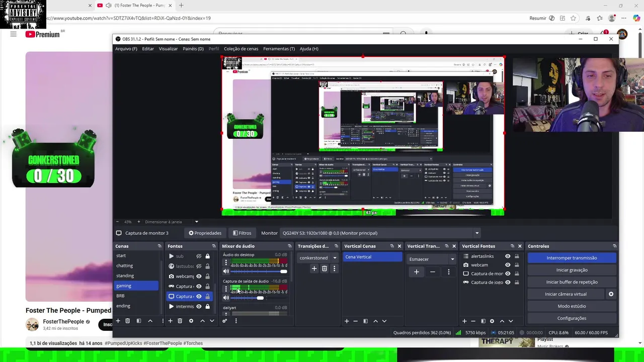644x362 pixels.
Task: Open Coleção de cenas menu
Action: point(241,49)
